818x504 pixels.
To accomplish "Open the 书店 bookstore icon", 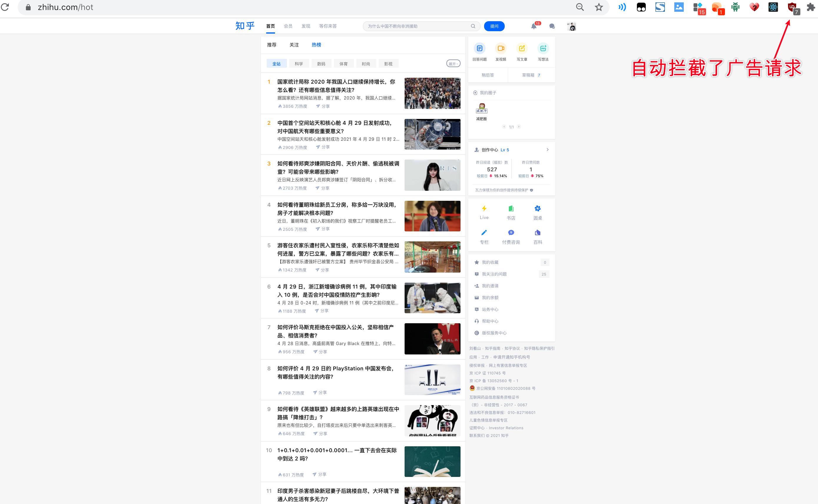I will click(511, 209).
